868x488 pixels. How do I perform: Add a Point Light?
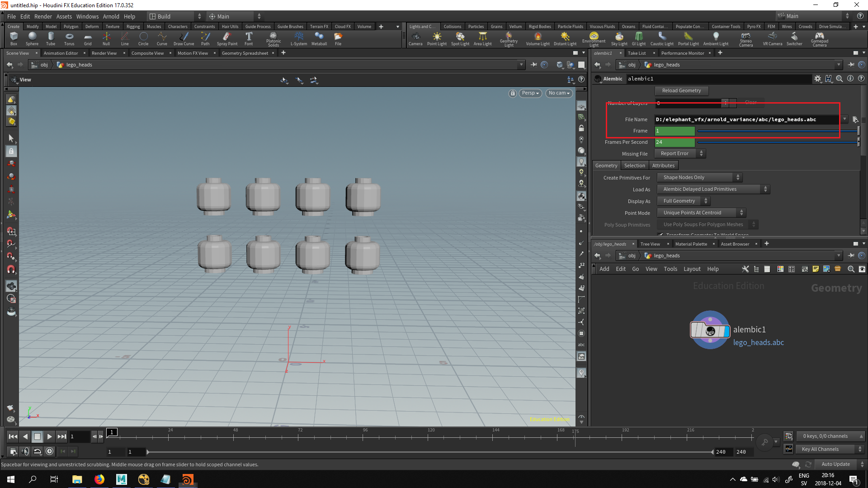437,39
